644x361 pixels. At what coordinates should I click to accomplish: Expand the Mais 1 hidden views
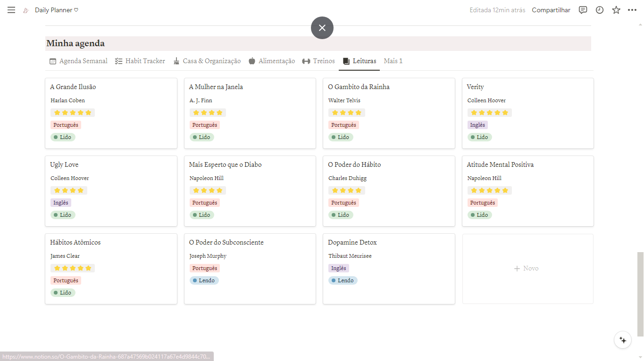[393, 61]
